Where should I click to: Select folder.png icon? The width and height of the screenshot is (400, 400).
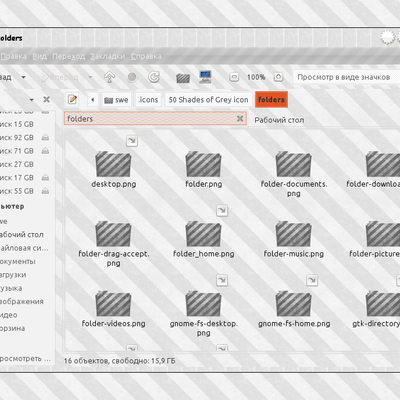[203, 164]
